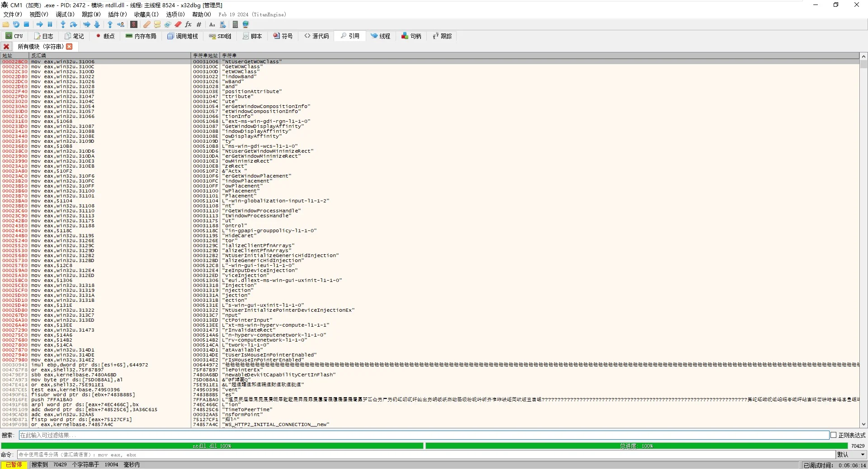Open the 跟踪(N) menu

tap(91, 14)
